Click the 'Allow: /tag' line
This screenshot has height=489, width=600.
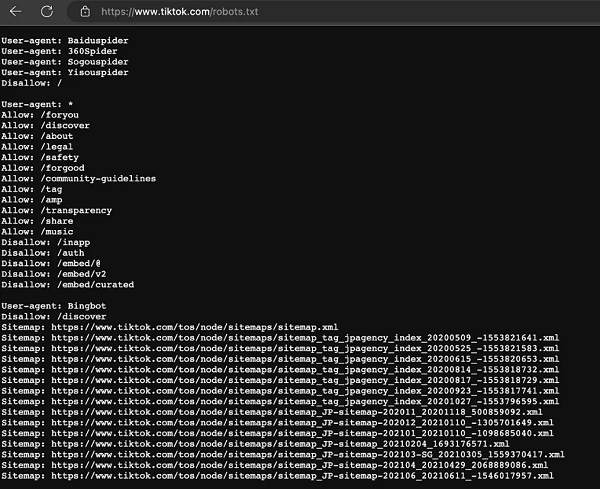tap(31, 189)
